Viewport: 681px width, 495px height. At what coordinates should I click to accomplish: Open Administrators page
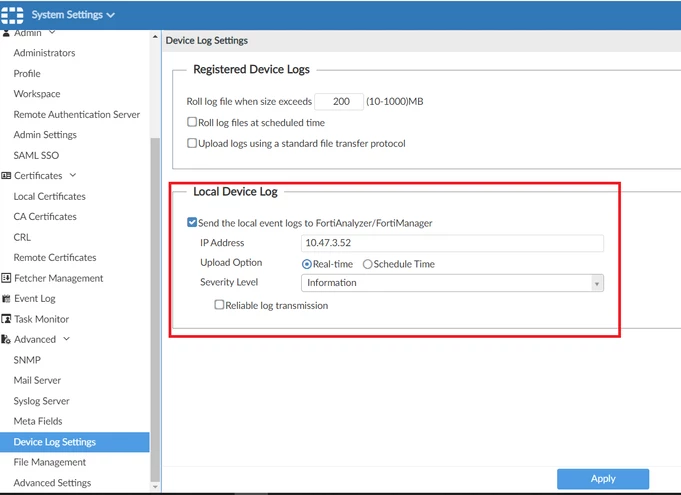pyautogui.click(x=44, y=53)
